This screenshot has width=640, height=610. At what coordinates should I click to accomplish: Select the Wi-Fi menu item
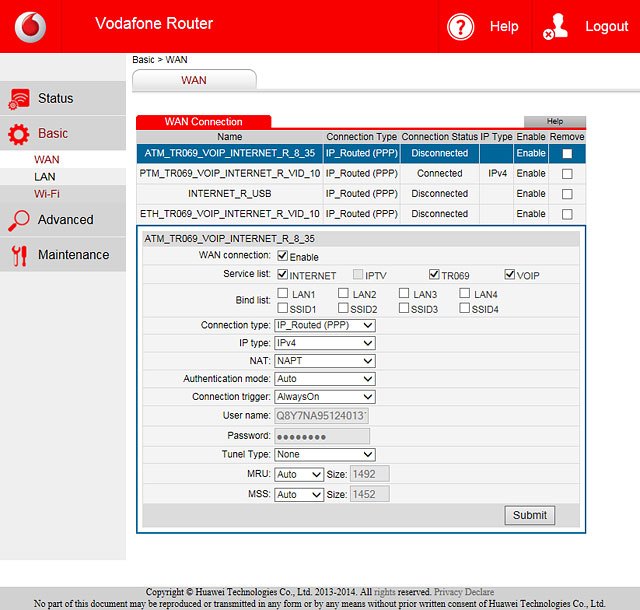coord(46,194)
